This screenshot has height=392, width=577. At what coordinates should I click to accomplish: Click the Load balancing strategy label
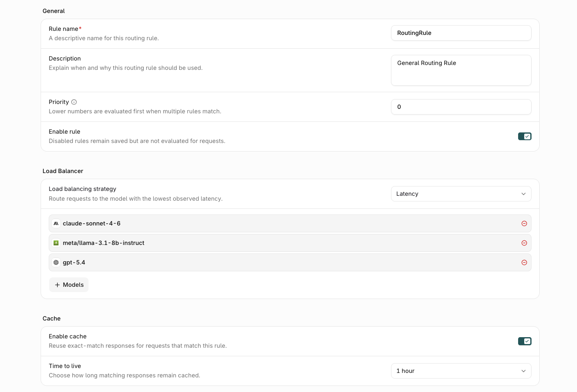(82, 189)
